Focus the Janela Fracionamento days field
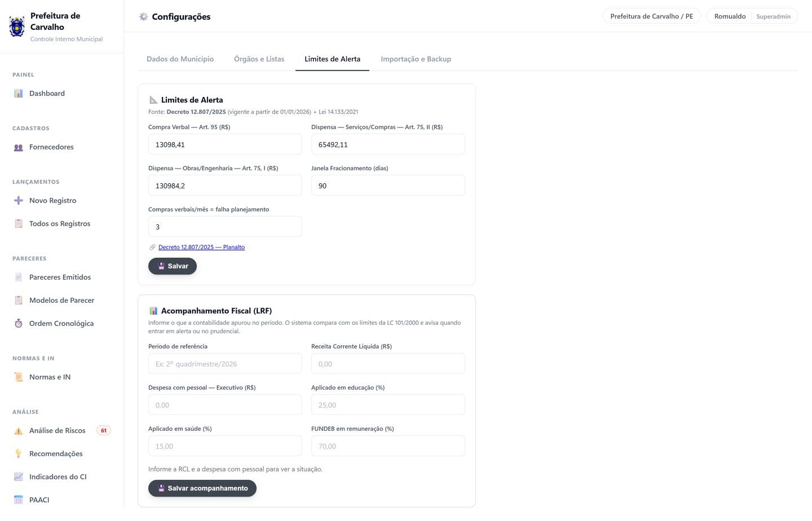The image size is (812, 521). [x=388, y=186]
